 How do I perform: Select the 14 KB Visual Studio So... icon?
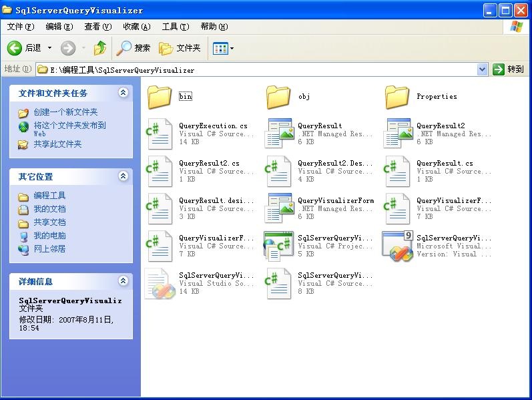160,284
